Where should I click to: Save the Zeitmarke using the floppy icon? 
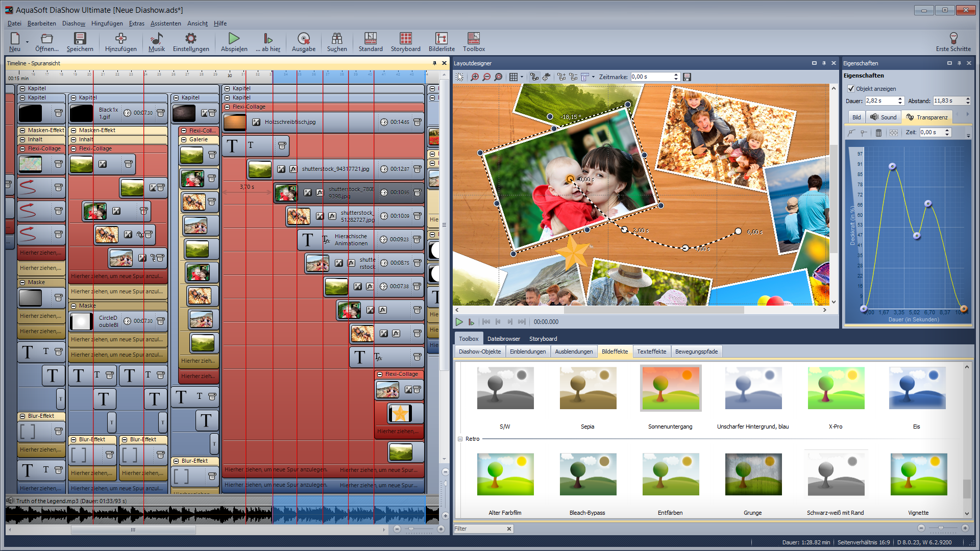click(687, 77)
